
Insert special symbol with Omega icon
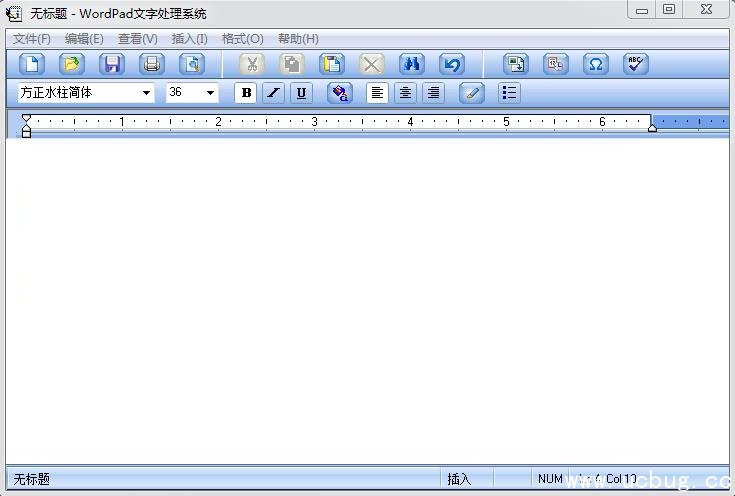point(596,64)
